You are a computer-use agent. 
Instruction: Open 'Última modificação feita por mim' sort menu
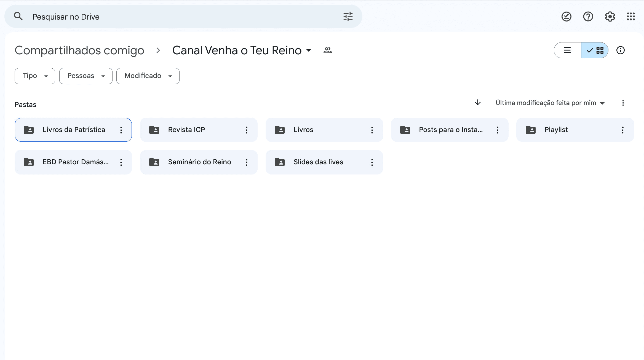tap(550, 103)
